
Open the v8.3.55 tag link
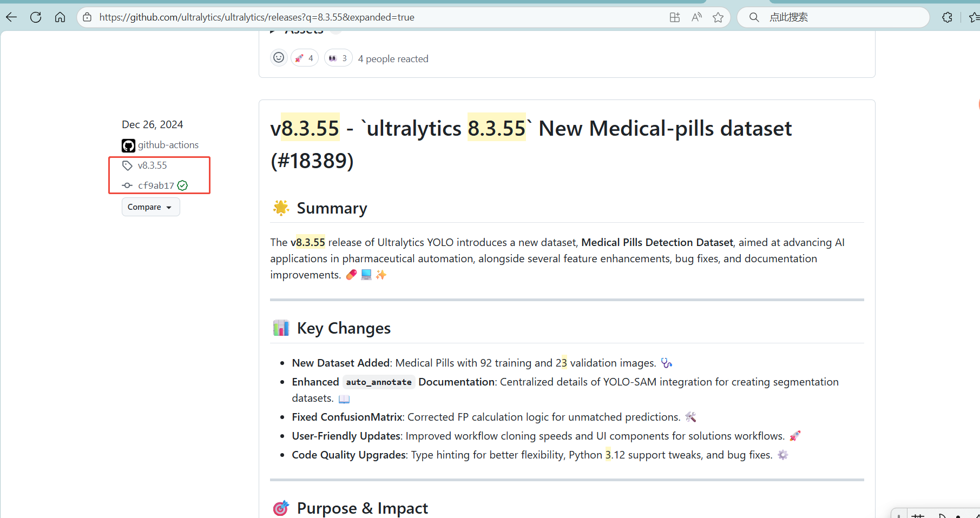pyautogui.click(x=153, y=165)
